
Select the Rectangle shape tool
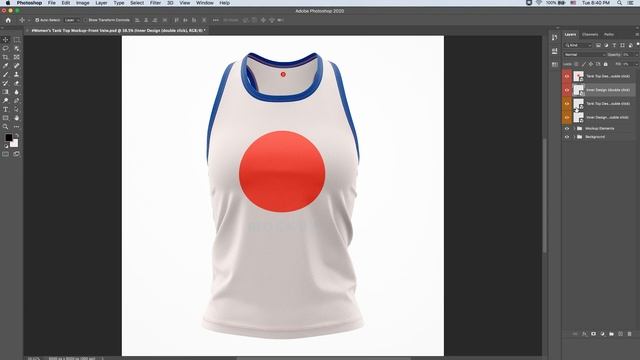(x=5, y=118)
